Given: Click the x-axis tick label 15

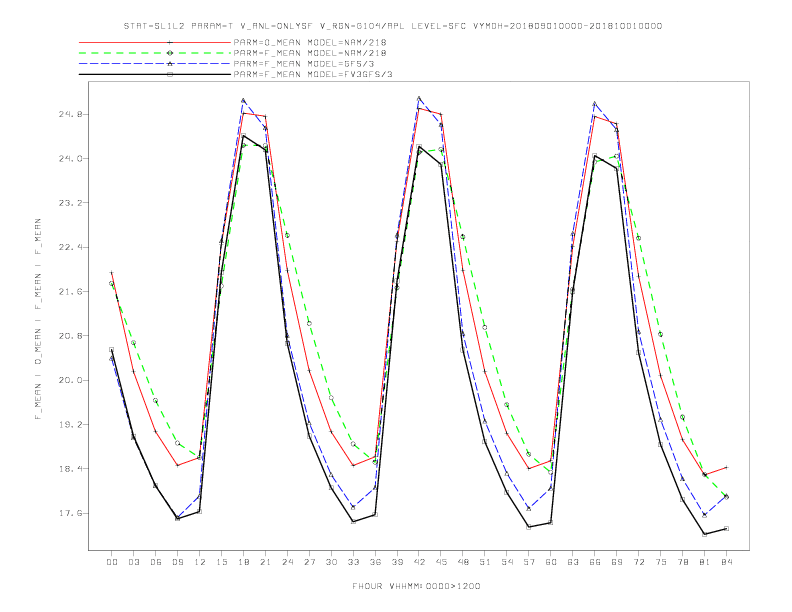Looking at the screenshot, I should (221, 562).
